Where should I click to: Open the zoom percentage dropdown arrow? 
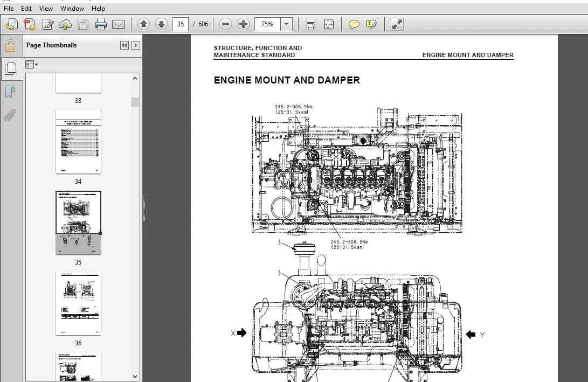tap(287, 24)
